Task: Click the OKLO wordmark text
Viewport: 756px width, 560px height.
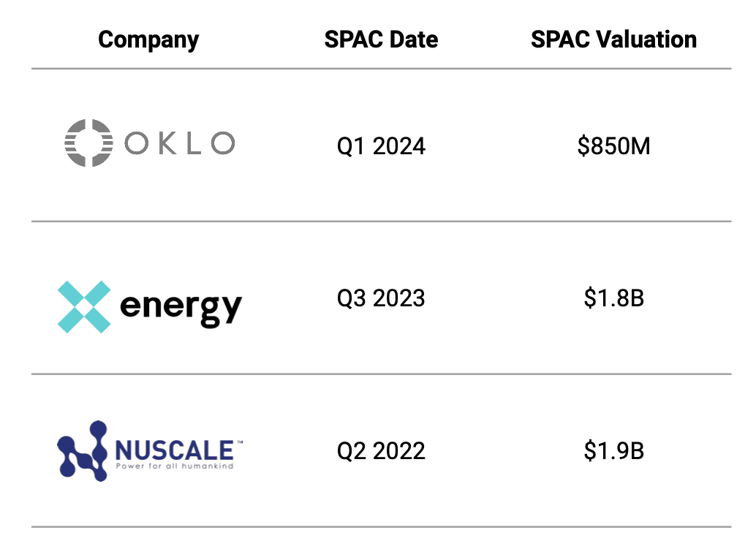Action: pyautogui.click(x=180, y=143)
